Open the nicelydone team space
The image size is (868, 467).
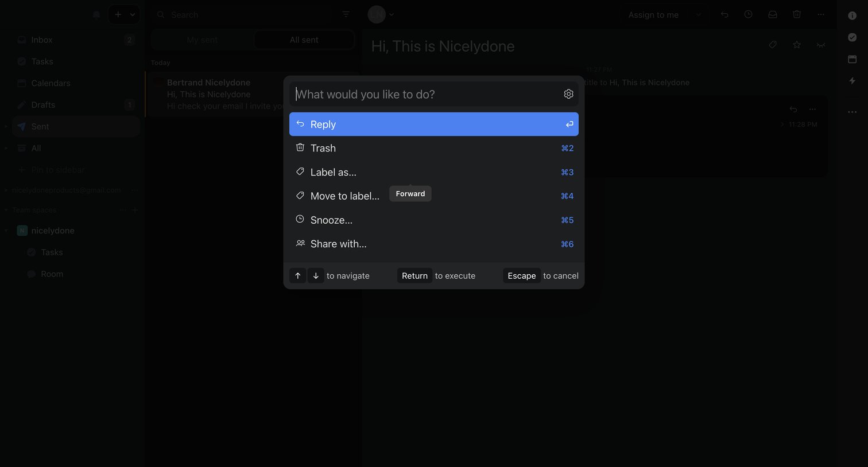[76, 231]
